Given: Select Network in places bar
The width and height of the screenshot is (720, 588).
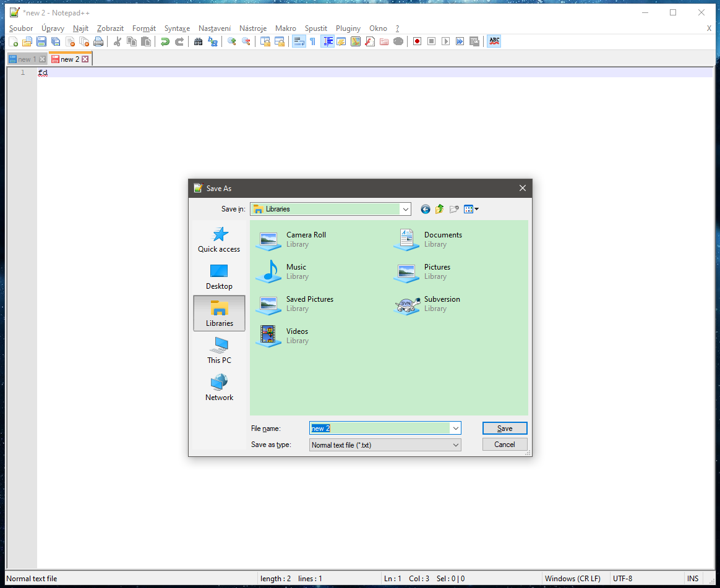Looking at the screenshot, I should (219, 388).
